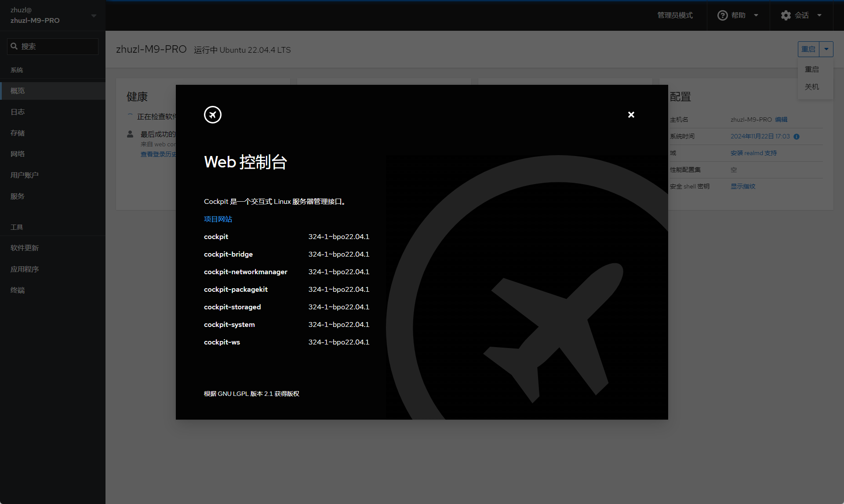Viewport: 844px width, 504px height.
Task: Open 服务 in sidebar
Action: (53, 196)
